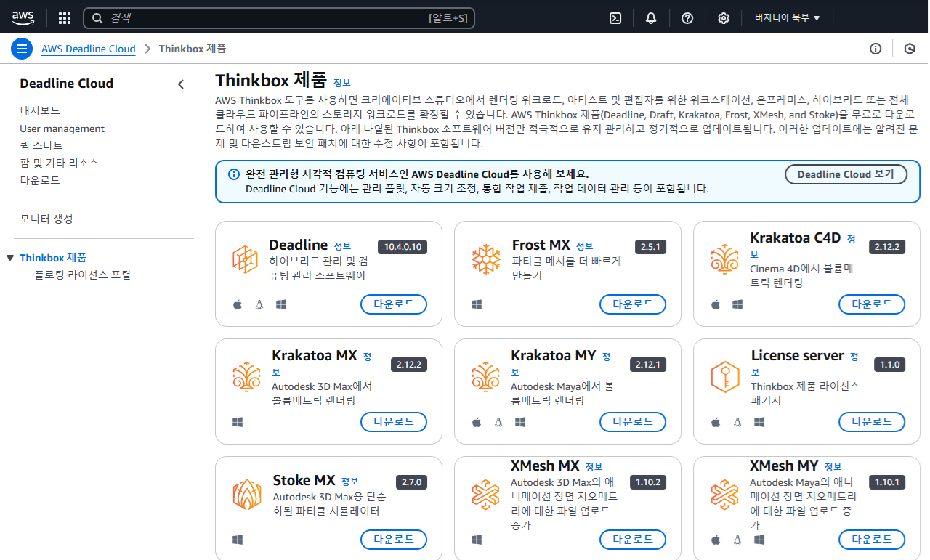Open the 정보 link beside Frost MX
This screenshot has height=560, width=930.
(585, 246)
